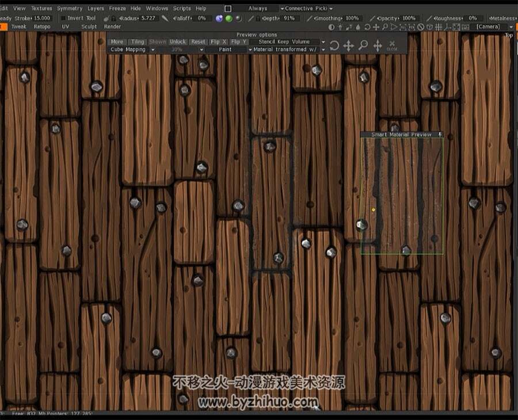Select the purple sphere material icon
This screenshot has width=518, height=420.
(219, 18)
